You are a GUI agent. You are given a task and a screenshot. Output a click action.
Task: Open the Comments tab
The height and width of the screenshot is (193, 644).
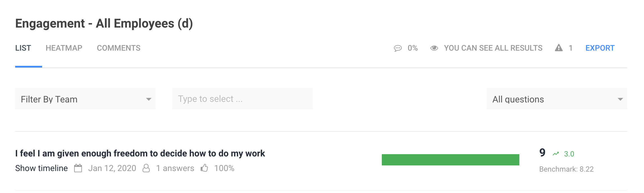118,48
